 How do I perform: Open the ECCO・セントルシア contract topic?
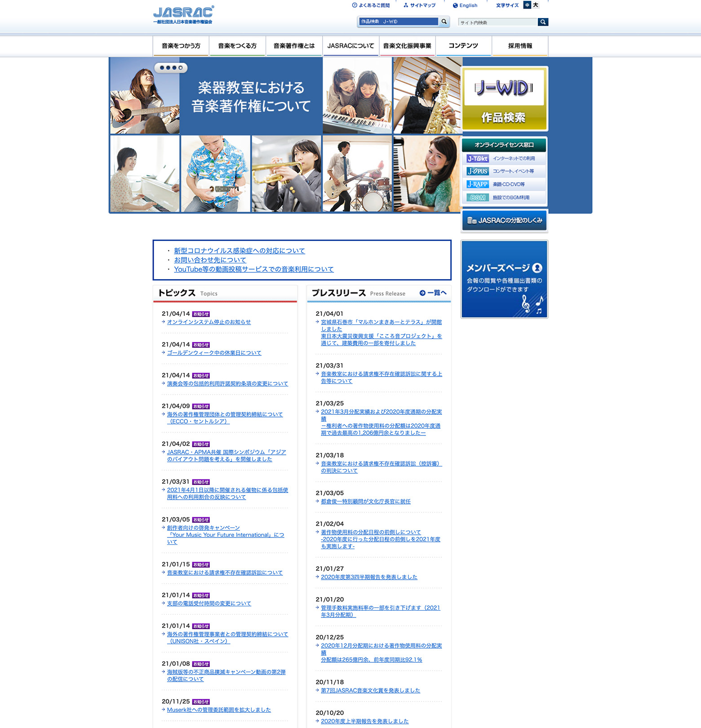coord(225,418)
